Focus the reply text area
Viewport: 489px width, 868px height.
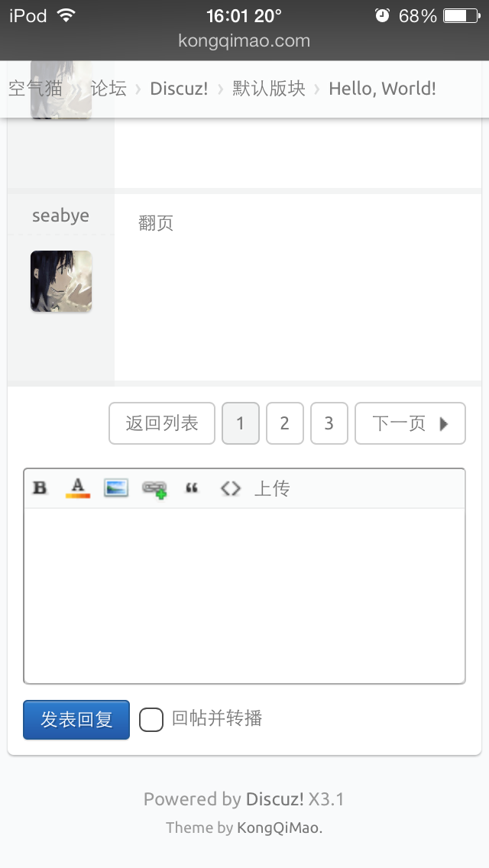click(244, 595)
